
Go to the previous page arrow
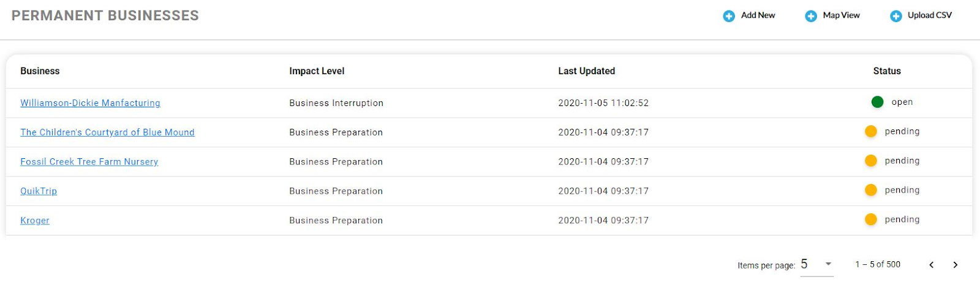tap(931, 265)
